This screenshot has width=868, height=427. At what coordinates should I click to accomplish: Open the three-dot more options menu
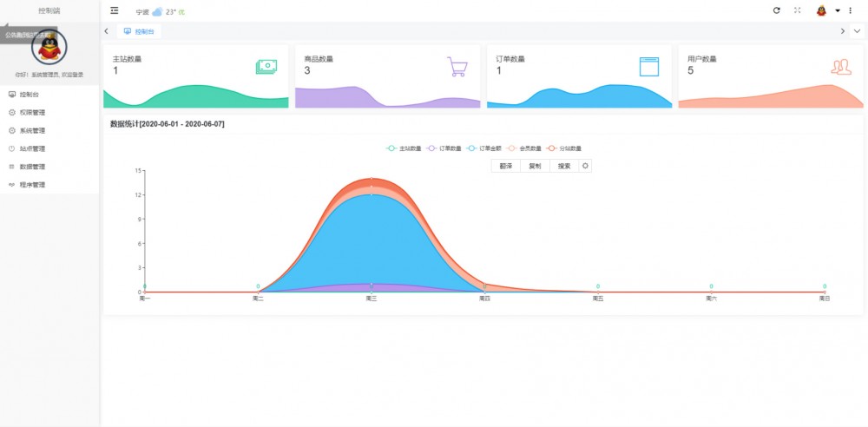pos(850,10)
